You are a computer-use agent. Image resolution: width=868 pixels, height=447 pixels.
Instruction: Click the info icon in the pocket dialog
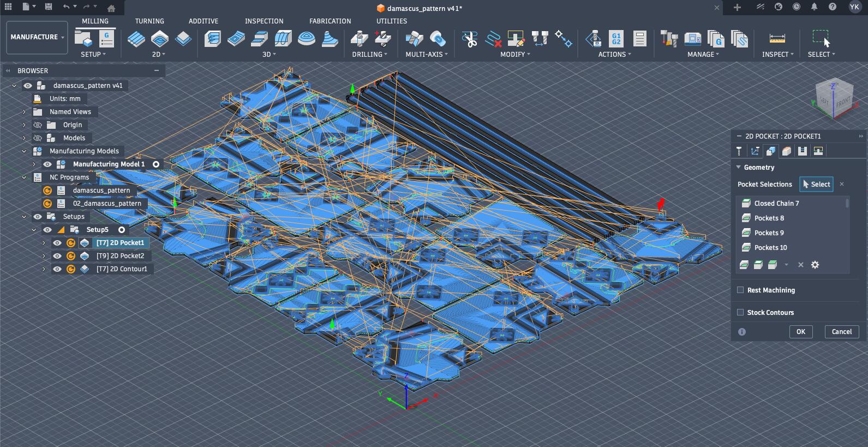(x=742, y=332)
